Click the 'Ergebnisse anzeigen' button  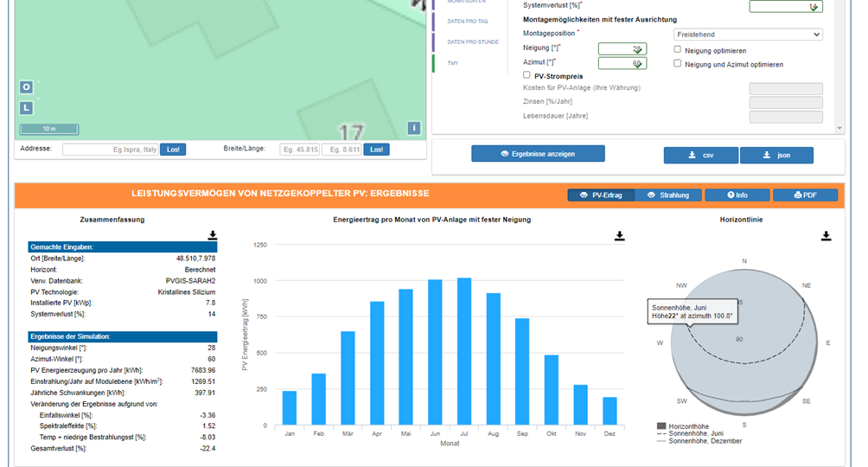pyautogui.click(x=538, y=154)
